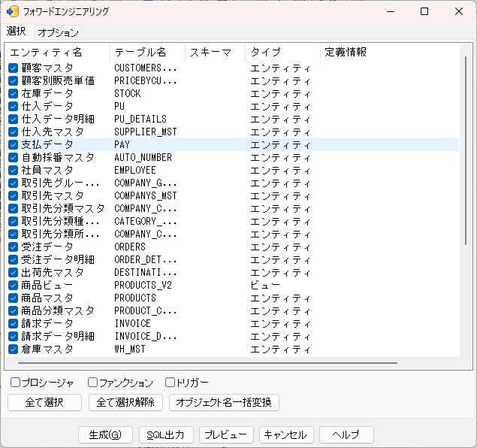Click the タイプ column header

(x=282, y=53)
